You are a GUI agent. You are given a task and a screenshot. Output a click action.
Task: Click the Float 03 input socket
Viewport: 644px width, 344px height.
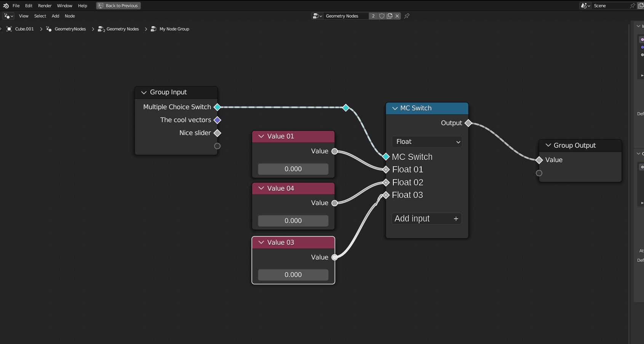(x=386, y=195)
